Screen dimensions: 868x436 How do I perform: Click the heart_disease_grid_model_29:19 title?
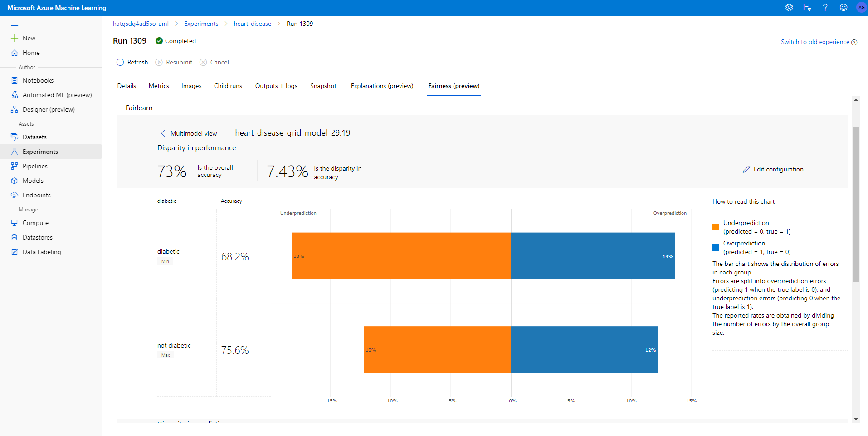coord(293,133)
